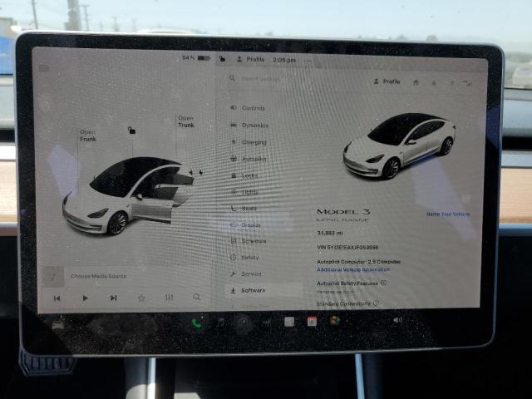Open the Locks settings menu
The width and height of the screenshot is (532, 399).
[x=244, y=175]
